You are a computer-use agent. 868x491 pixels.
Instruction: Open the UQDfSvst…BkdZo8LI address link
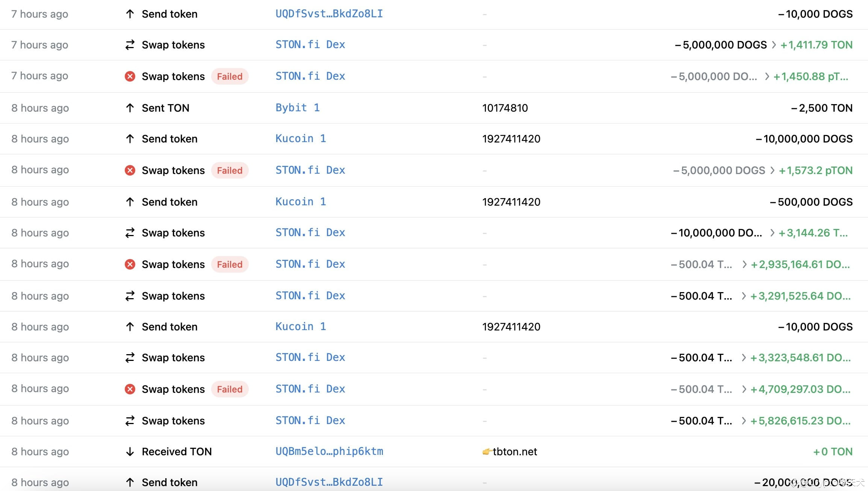(329, 14)
